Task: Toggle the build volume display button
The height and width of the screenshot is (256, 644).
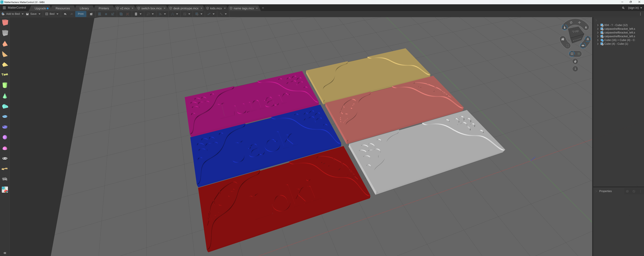Action: point(578,54)
